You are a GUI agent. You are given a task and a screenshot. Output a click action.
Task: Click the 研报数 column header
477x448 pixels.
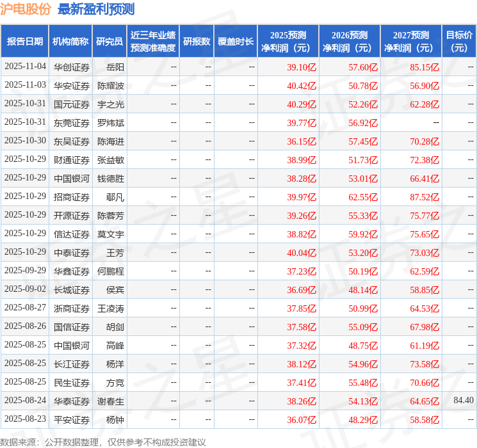197,42
